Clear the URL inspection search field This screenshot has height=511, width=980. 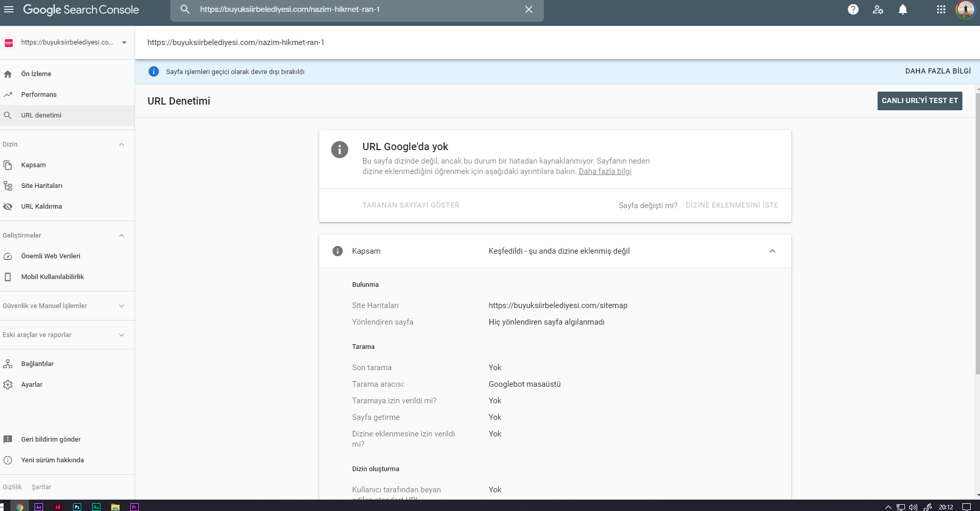click(x=529, y=9)
